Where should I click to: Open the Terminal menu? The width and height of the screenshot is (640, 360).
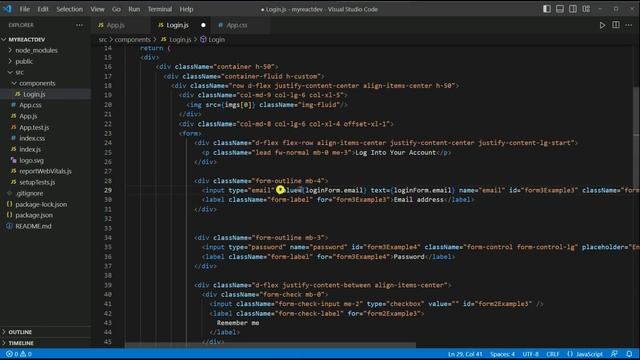160,9
